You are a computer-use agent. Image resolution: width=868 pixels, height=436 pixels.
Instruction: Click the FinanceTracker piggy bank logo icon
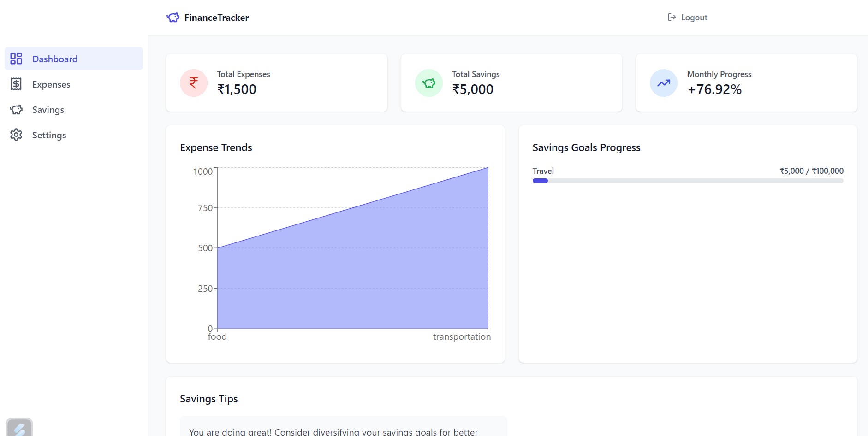tap(173, 18)
